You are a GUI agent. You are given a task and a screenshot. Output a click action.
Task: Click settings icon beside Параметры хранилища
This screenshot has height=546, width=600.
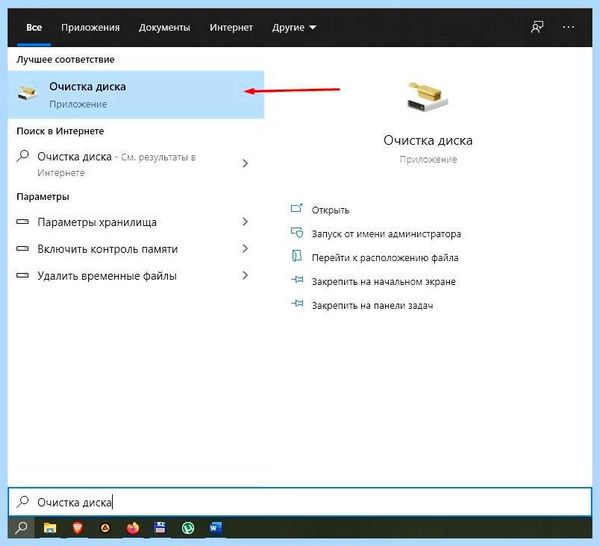(x=23, y=222)
